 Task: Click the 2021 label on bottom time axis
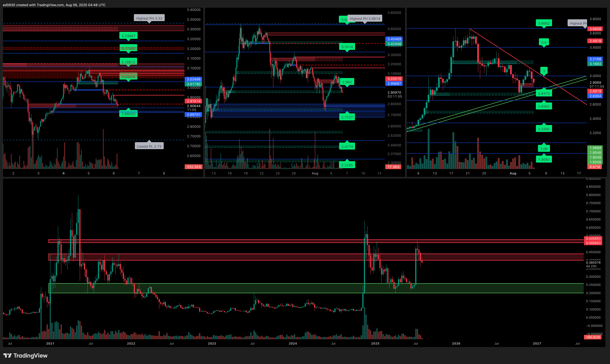tap(50, 343)
